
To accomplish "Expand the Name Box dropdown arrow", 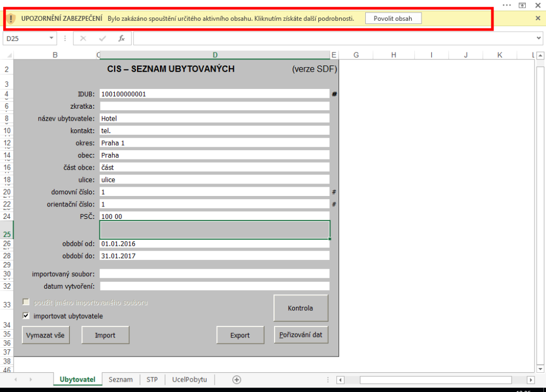I will point(52,38).
